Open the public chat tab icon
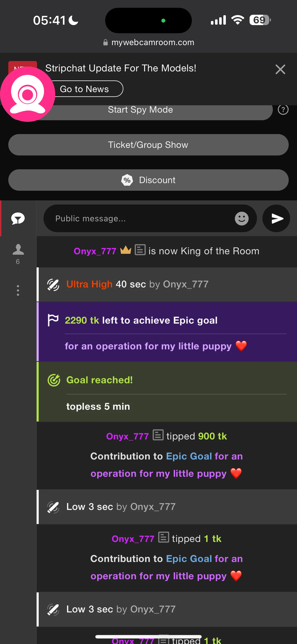297x644 pixels. [x=18, y=219]
